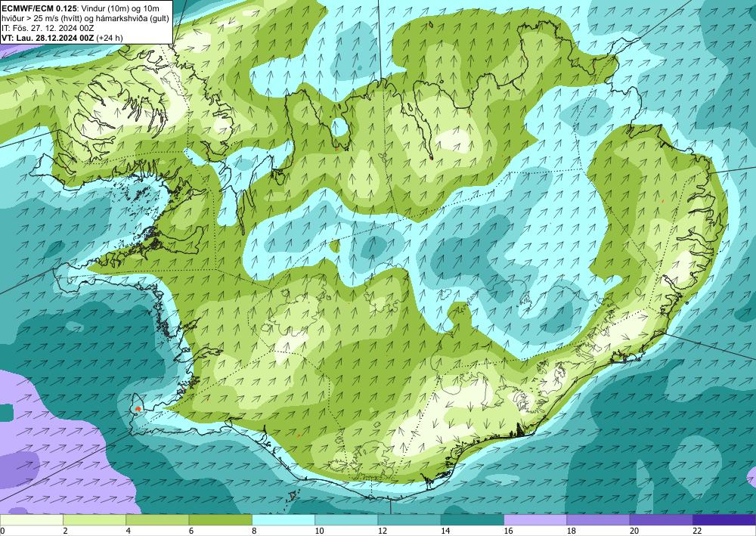756x536 pixels.
Task: Click legend scale label '6'
Action: pos(191,531)
